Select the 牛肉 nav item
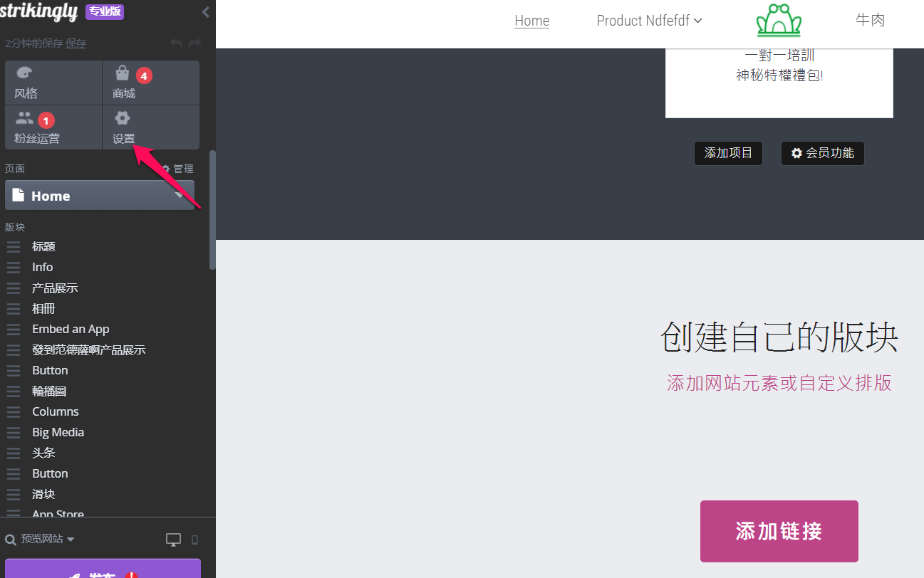Viewport: 924px width, 578px height. pos(870,20)
